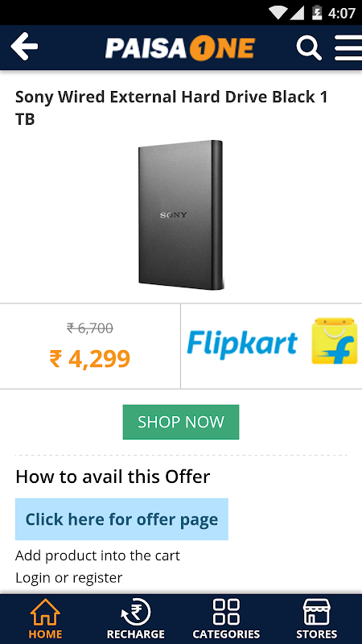Tap the Flipkart shopping bag icon
This screenshot has height=644, width=362.
pyautogui.click(x=334, y=341)
